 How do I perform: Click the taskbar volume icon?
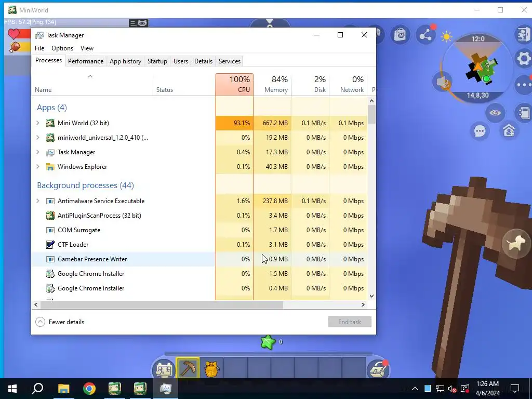point(452,389)
